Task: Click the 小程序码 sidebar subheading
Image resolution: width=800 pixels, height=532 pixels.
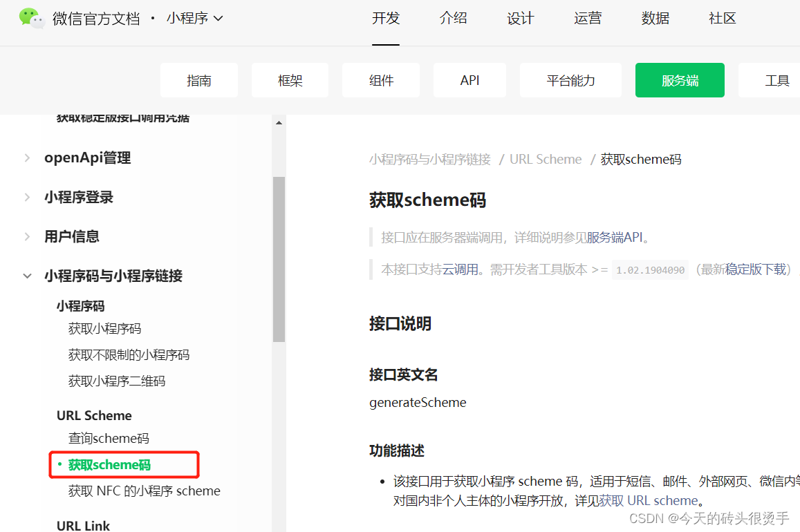Action: 81,306
